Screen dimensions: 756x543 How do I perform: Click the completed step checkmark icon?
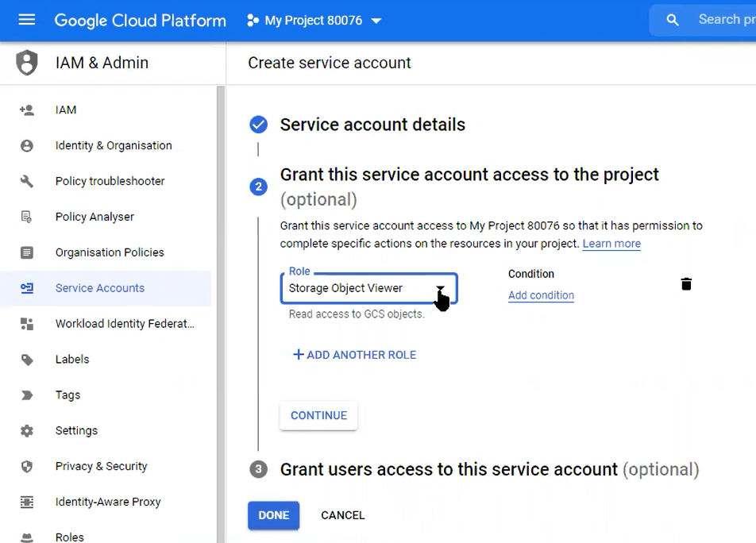coord(258,125)
